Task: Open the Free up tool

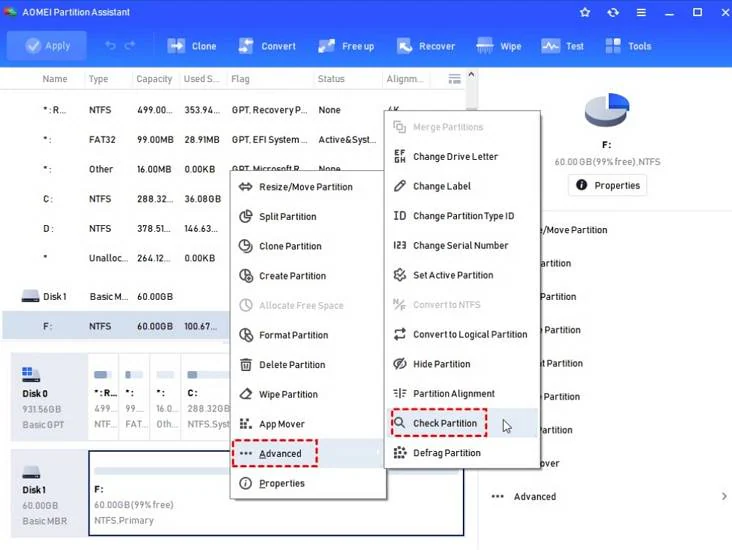Action: [346, 46]
